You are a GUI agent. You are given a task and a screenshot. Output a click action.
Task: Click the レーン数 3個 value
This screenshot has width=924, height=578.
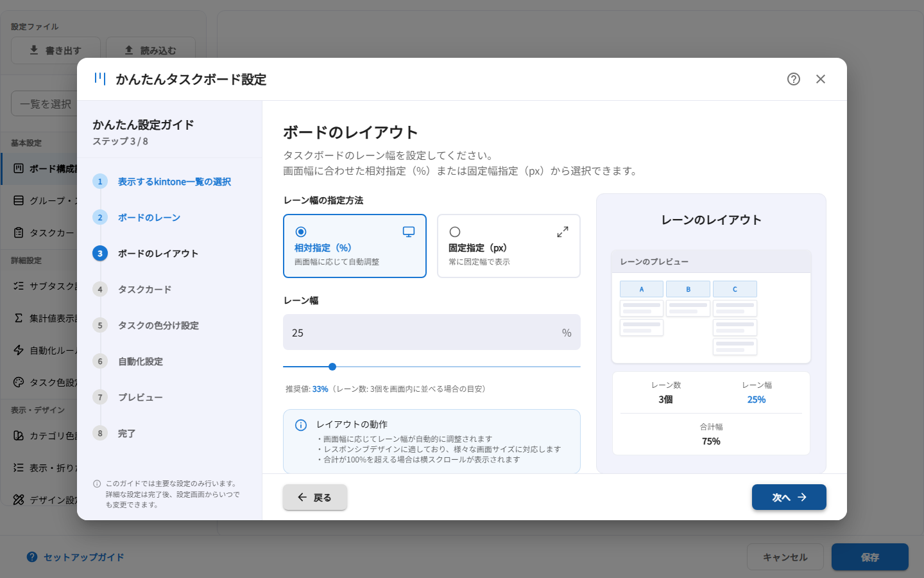pyautogui.click(x=666, y=399)
